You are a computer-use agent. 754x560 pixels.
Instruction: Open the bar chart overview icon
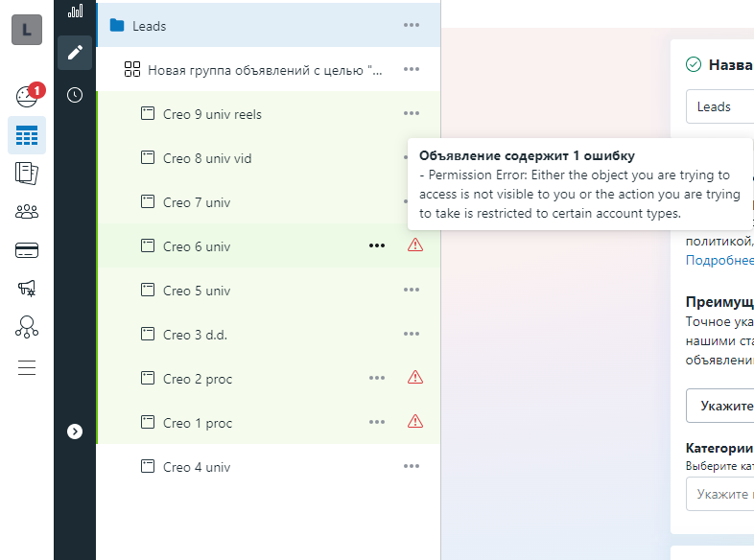click(x=75, y=12)
